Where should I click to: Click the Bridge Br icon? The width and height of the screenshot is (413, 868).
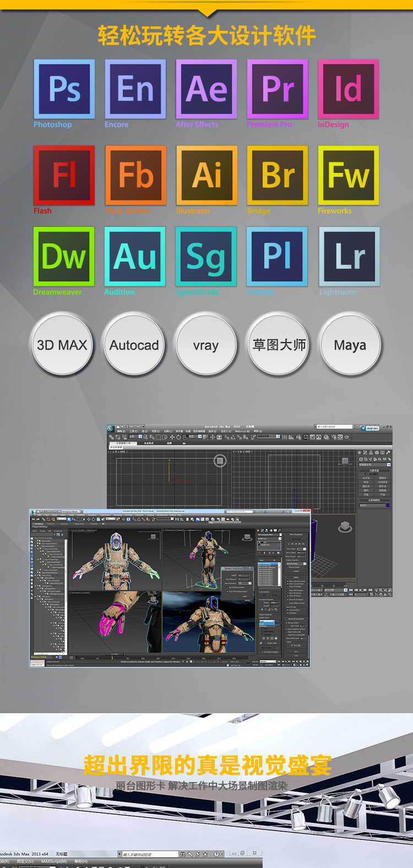pyautogui.click(x=278, y=175)
